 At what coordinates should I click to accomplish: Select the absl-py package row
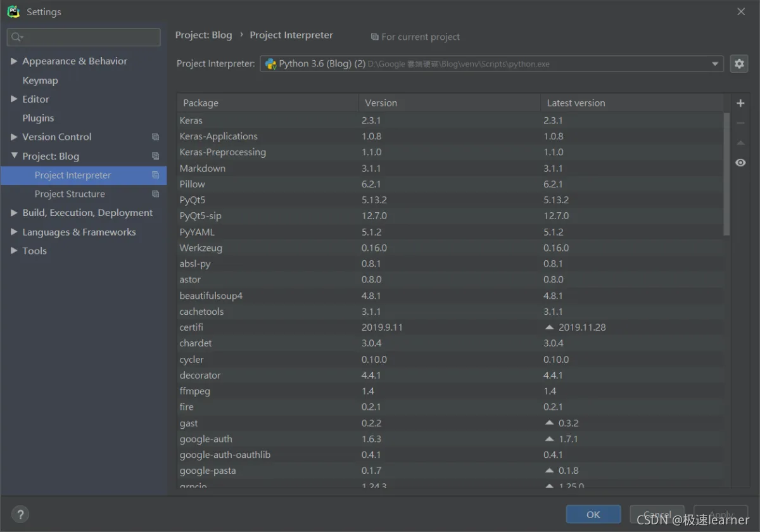point(450,263)
